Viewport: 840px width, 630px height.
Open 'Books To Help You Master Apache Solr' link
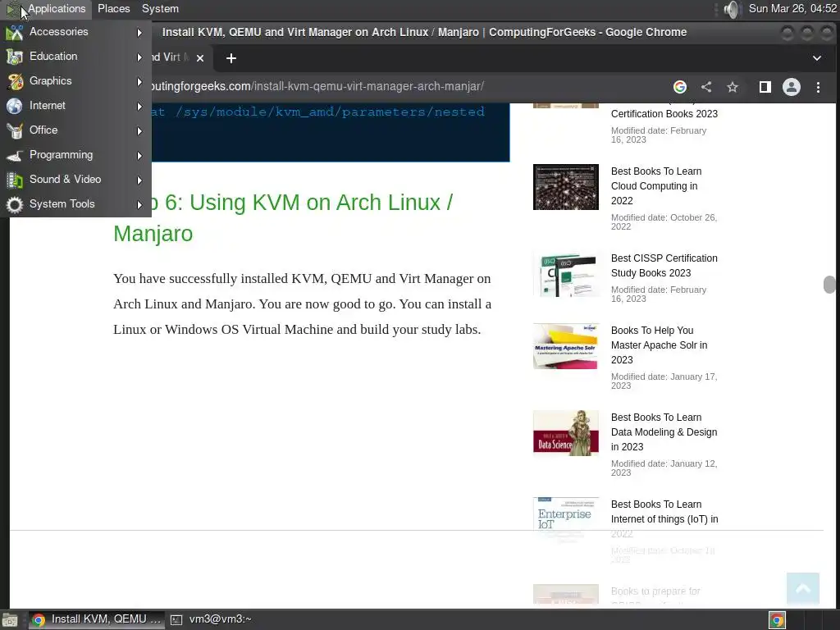[659, 345]
